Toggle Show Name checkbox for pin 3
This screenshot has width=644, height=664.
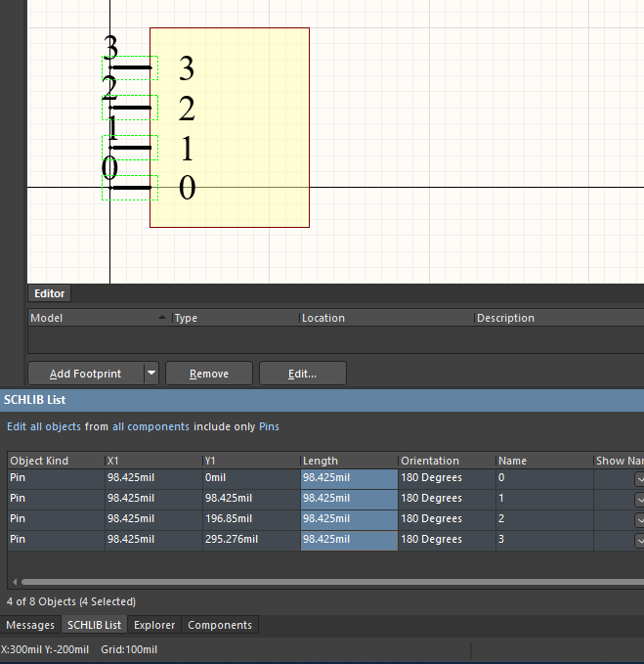point(640,540)
